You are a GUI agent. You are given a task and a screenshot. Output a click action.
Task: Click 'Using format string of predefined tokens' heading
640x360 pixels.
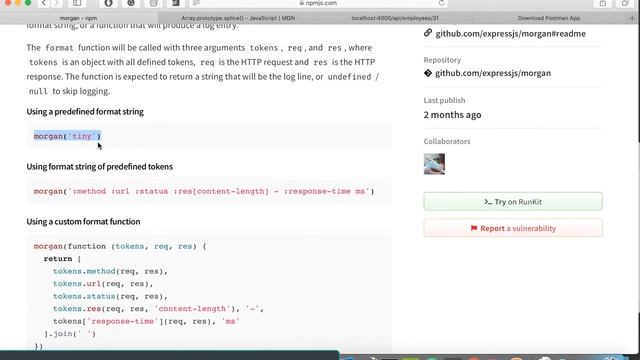click(100, 167)
